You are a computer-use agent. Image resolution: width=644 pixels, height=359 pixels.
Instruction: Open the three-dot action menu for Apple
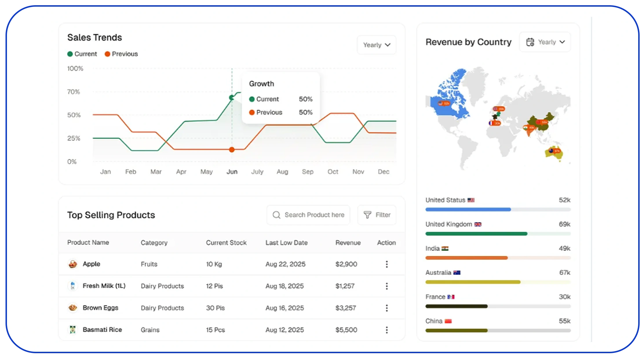tap(386, 264)
